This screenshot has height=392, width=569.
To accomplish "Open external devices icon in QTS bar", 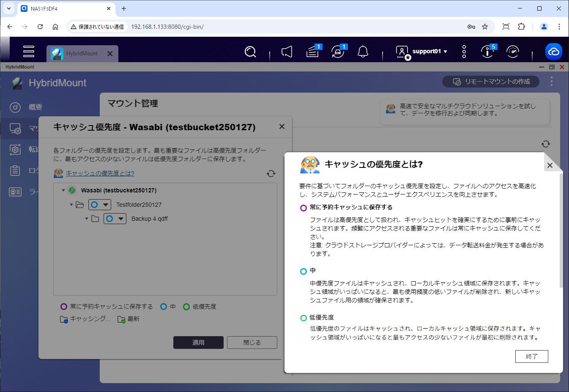I will [x=338, y=51].
